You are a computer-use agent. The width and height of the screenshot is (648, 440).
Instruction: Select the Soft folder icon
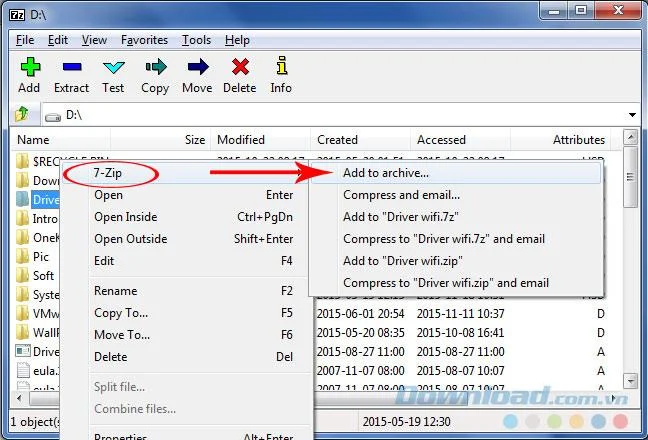(x=22, y=276)
